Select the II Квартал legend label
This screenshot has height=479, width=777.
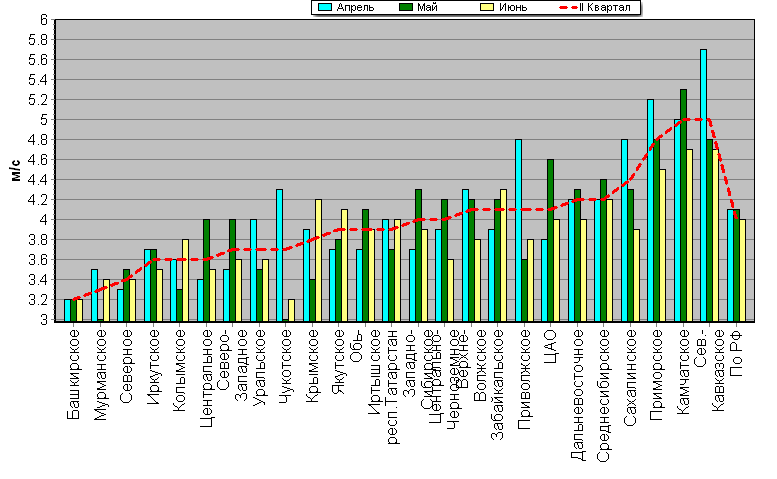(x=605, y=7)
